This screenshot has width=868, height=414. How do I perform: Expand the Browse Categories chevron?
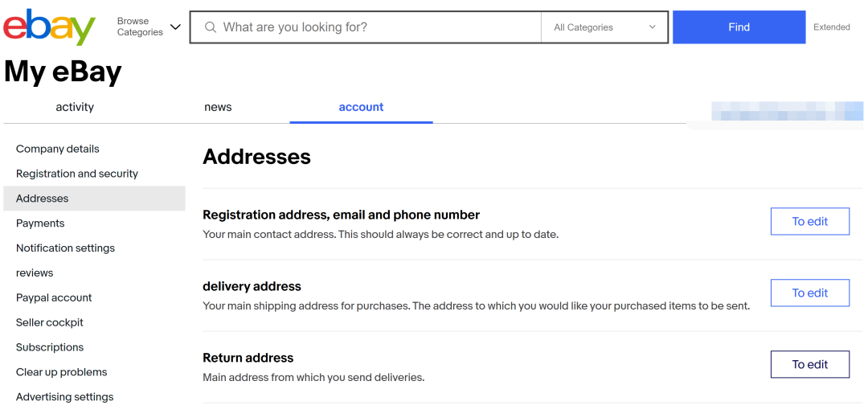coord(175,27)
